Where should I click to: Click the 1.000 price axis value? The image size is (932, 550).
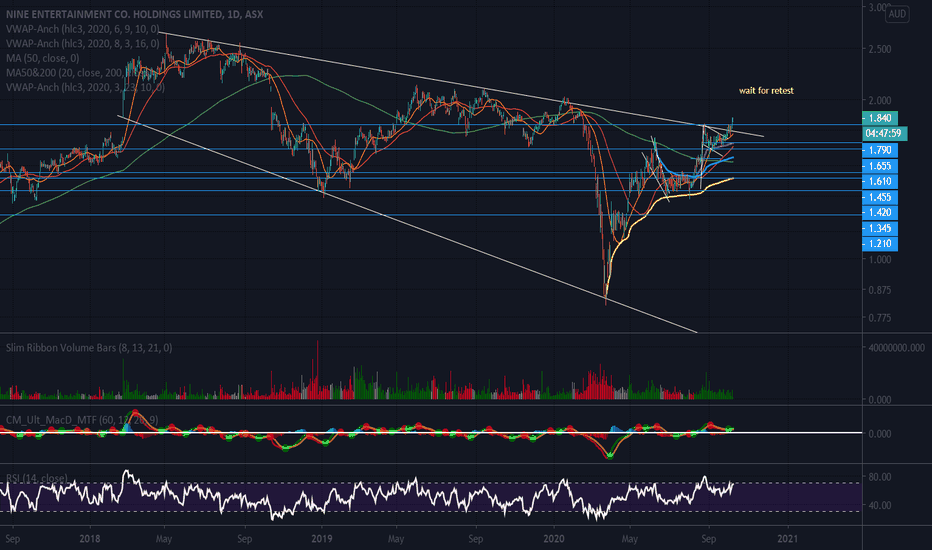pos(880,259)
